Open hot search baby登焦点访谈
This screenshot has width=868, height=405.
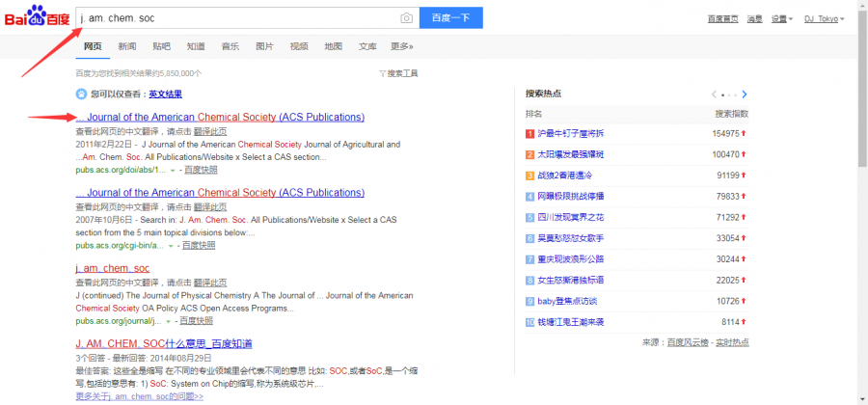(x=567, y=301)
